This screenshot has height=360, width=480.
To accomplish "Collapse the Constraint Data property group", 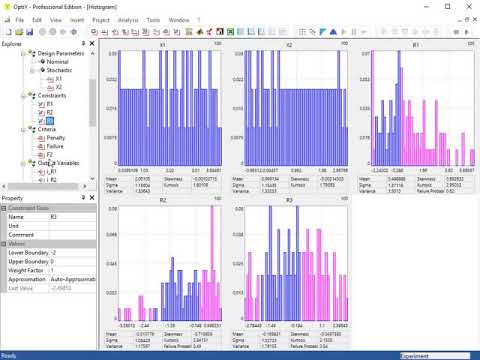I will point(4,208).
